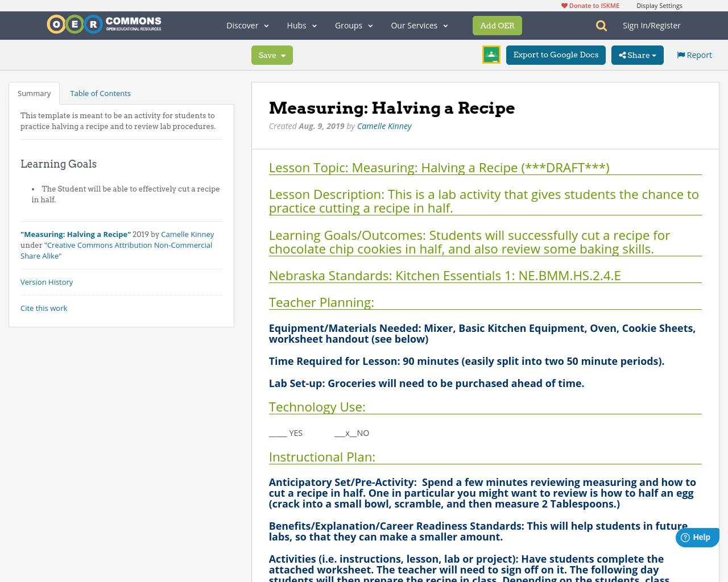The image size is (728, 582).
Task: Select the Summary tab
Action: (x=34, y=92)
